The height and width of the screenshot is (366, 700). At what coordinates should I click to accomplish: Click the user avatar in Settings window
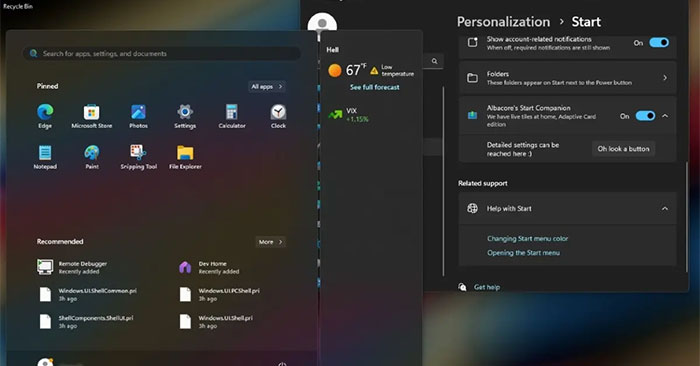coord(322,23)
